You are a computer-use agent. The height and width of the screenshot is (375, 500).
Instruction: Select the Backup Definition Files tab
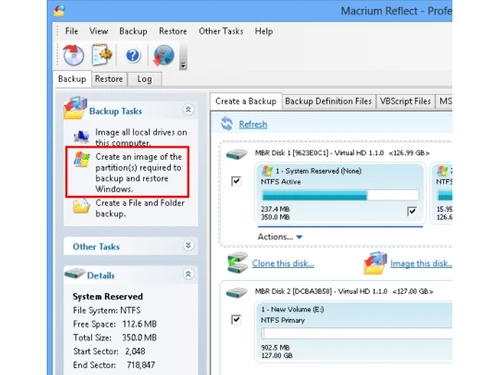point(328,101)
